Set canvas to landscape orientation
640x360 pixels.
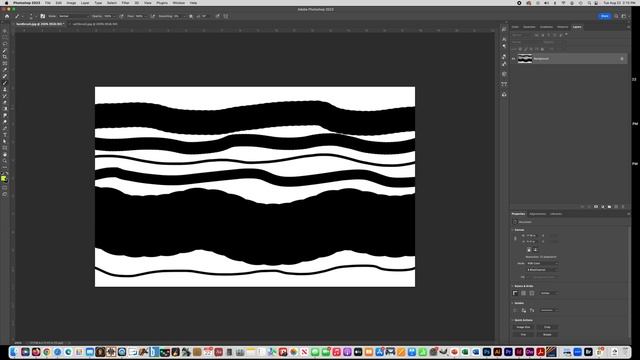[536, 250]
